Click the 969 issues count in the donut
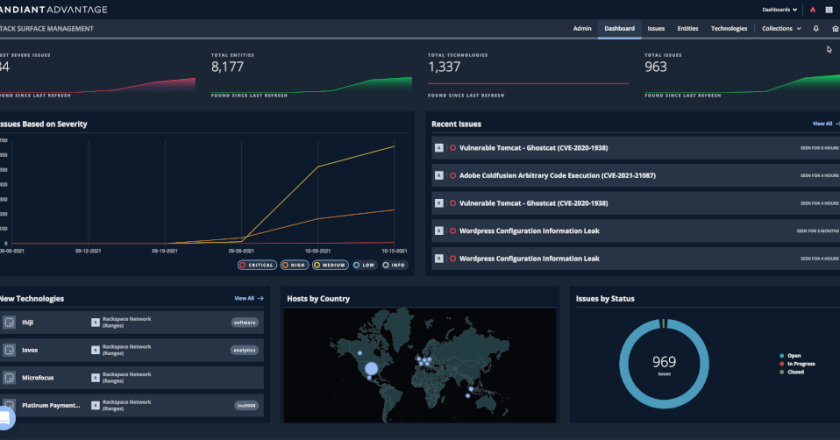Screen dimensions: 840x440 pos(664,362)
